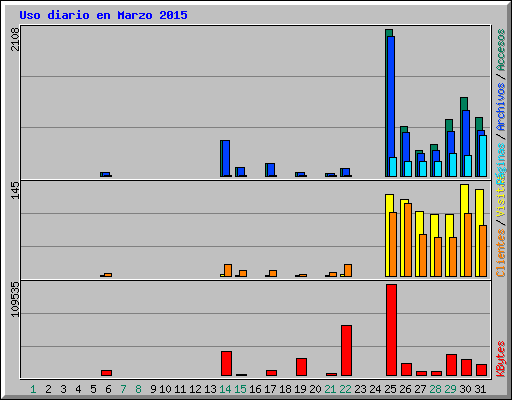512x400 pixels.
Task: Click the y-axis value 145
Action: [x=15, y=190]
